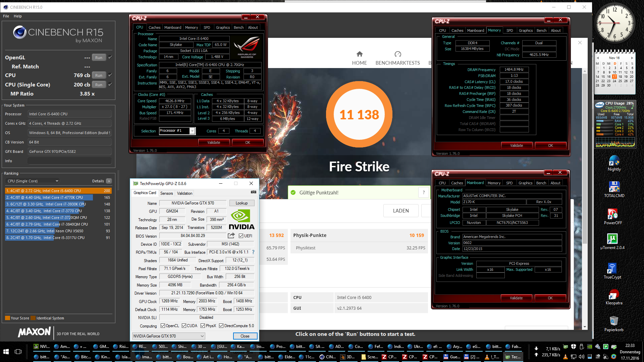Image resolution: width=644 pixels, height=362 pixels.
Task: Click the HOME house icon in 3DMark
Action: [x=360, y=54]
